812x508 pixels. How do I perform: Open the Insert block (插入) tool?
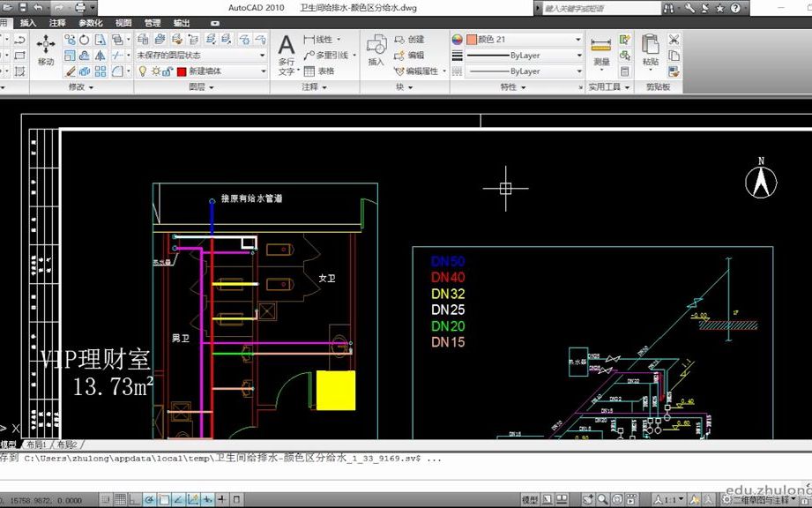coord(376,50)
